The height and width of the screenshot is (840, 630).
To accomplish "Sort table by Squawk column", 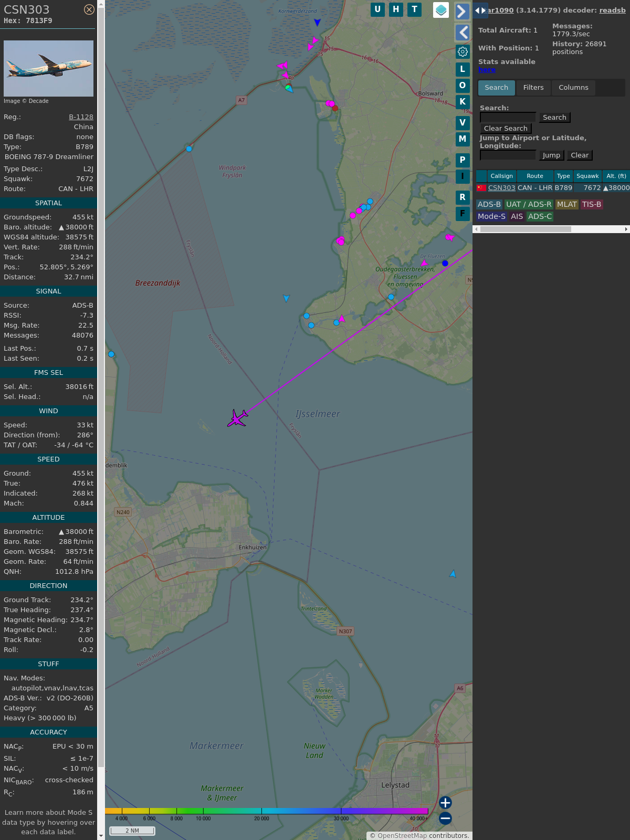I will pos(587,176).
